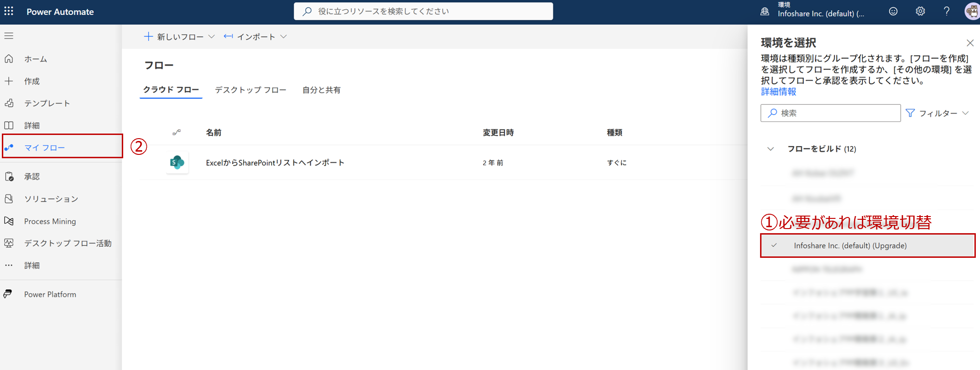Collapse the left navigation hamburger menu

[9, 36]
